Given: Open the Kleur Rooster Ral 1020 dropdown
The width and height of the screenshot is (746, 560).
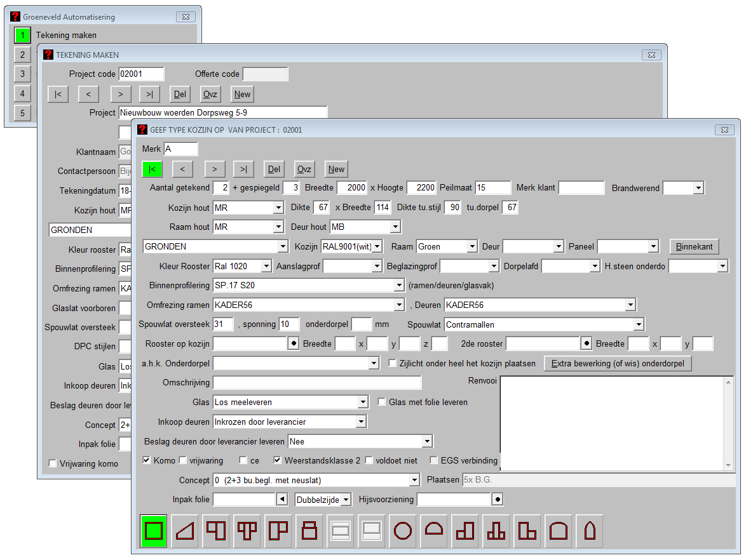Looking at the screenshot, I should (x=266, y=267).
